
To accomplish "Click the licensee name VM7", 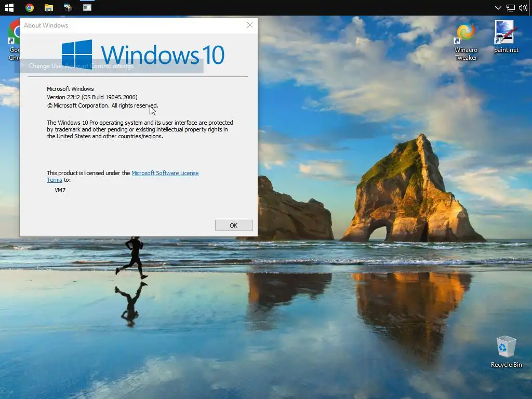I will click(x=60, y=190).
